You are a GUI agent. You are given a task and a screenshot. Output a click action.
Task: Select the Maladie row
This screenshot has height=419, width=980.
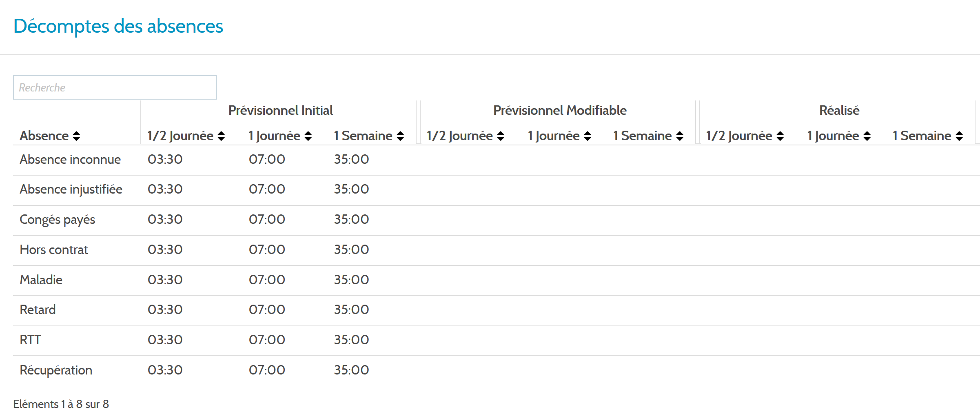click(497, 280)
